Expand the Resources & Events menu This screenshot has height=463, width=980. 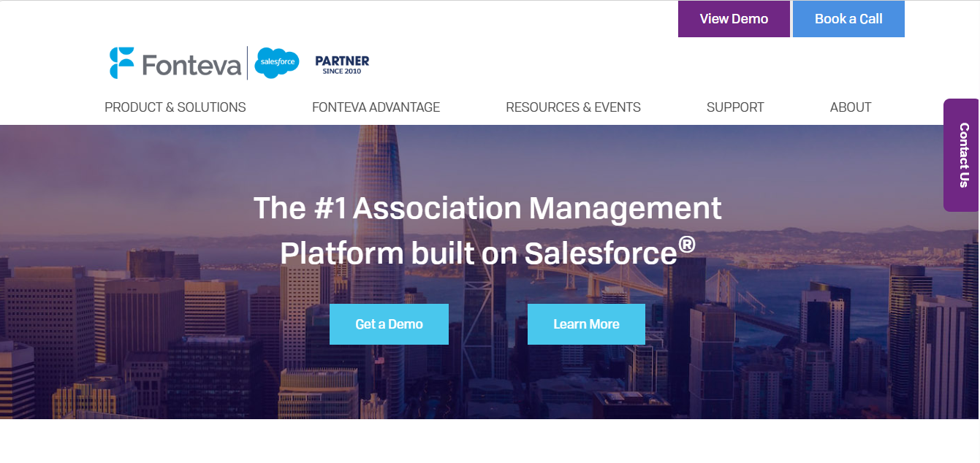click(x=573, y=107)
